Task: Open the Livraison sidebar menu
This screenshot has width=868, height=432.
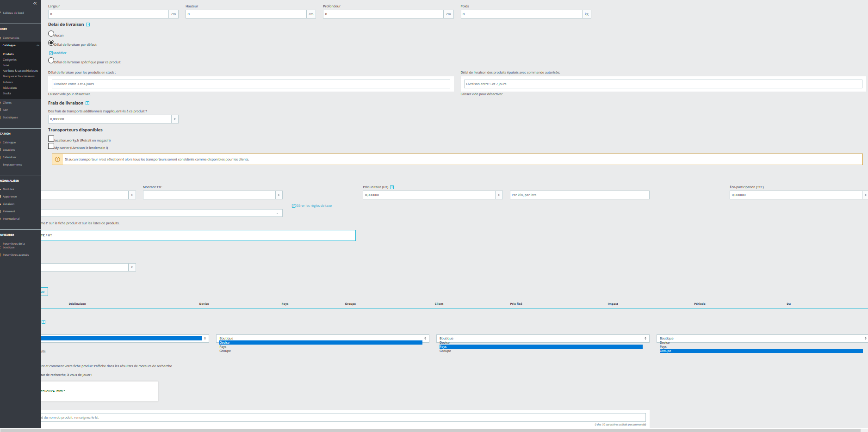Action: pos(9,204)
